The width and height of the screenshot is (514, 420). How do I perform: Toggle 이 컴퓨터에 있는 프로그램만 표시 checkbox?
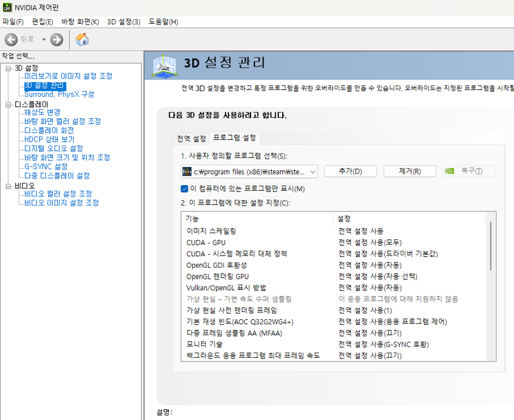click(184, 189)
